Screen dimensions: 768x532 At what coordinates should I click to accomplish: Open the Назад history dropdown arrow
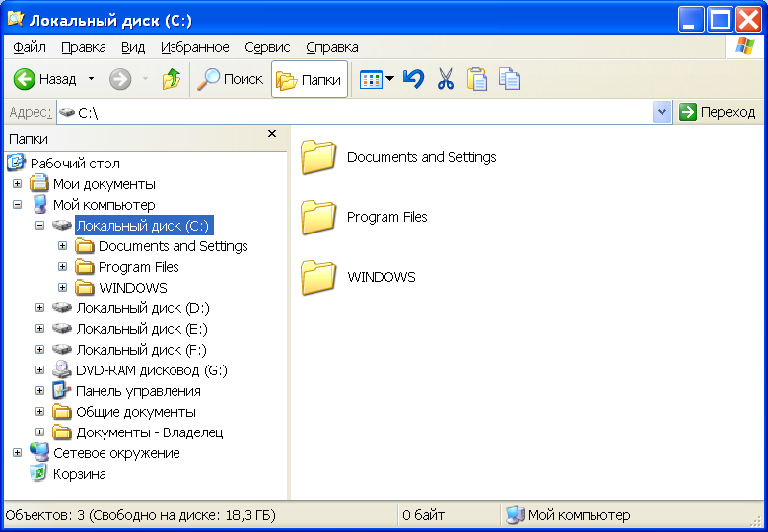coord(91,79)
